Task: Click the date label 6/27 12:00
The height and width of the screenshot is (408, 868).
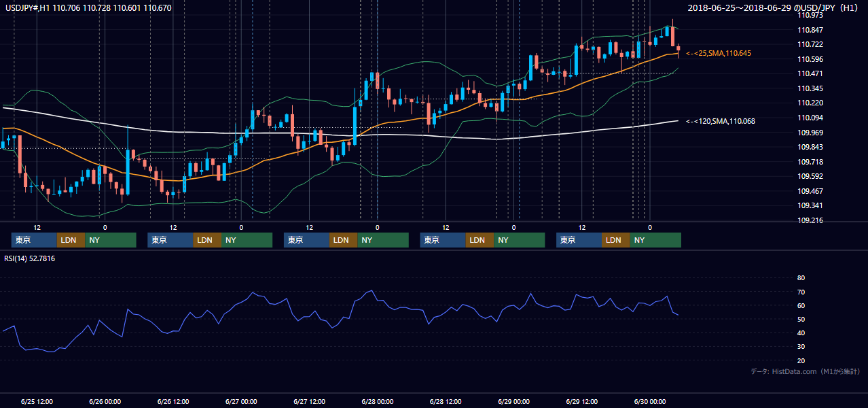Action: coord(310,401)
